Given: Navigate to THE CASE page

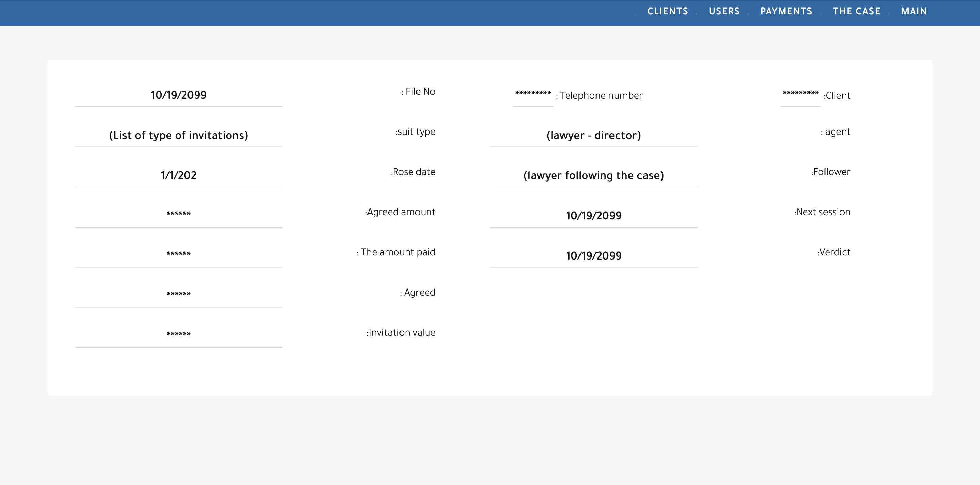Looking at the screenshot, I should tap(856, 12).
